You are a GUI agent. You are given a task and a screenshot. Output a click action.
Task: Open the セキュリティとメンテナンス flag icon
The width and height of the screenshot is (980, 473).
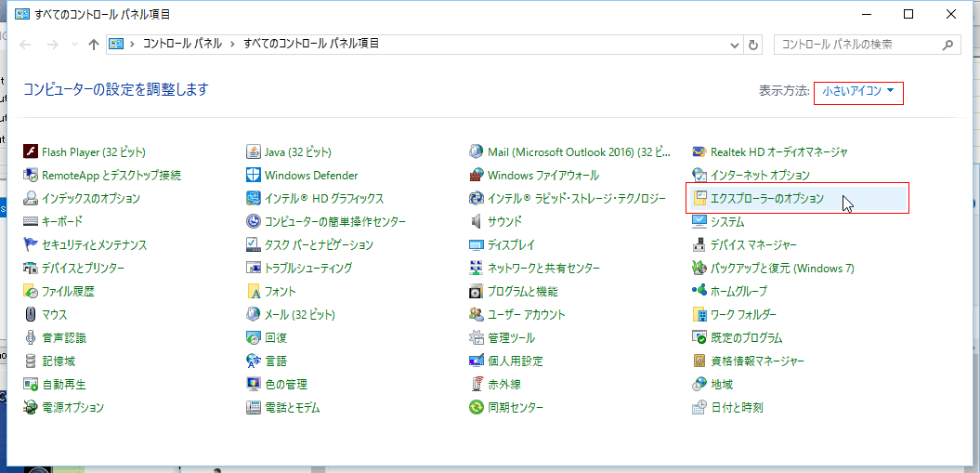coord(31,245)
